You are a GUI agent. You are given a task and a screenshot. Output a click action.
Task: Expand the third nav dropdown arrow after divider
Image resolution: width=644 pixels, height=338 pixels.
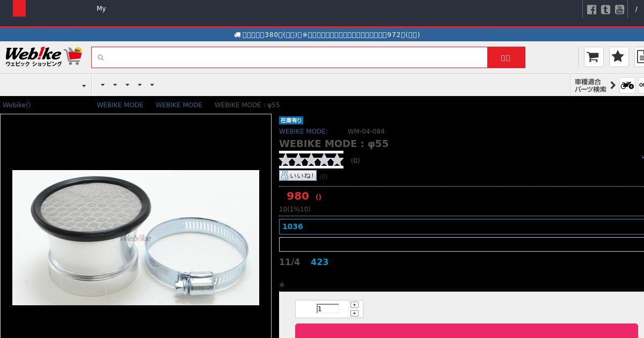127,85
